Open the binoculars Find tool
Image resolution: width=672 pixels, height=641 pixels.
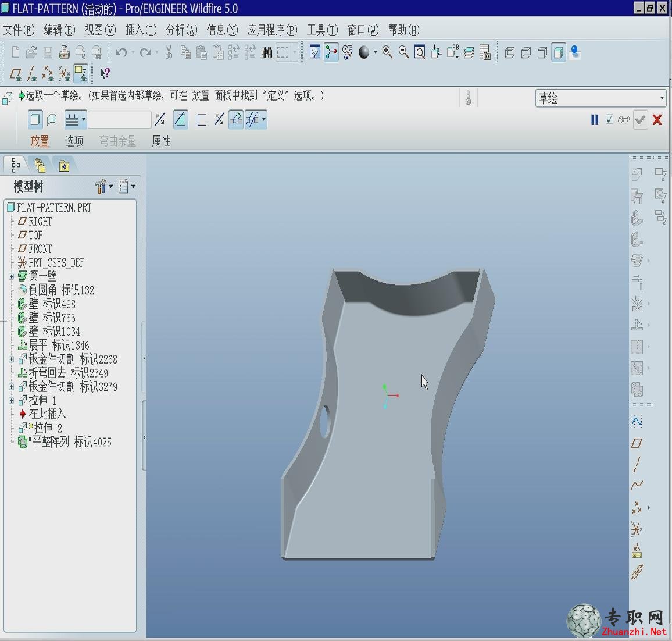coord(267,52)
